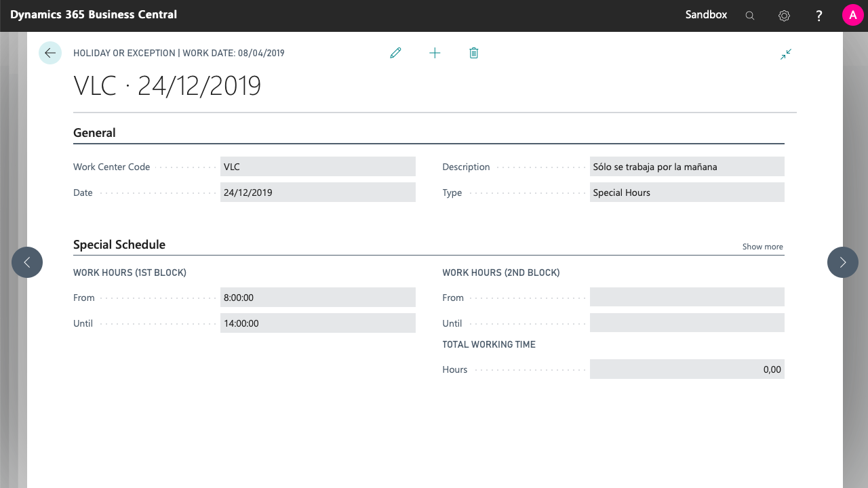Click the Dynamics 365 Business Central title

(x=94, y=14)
